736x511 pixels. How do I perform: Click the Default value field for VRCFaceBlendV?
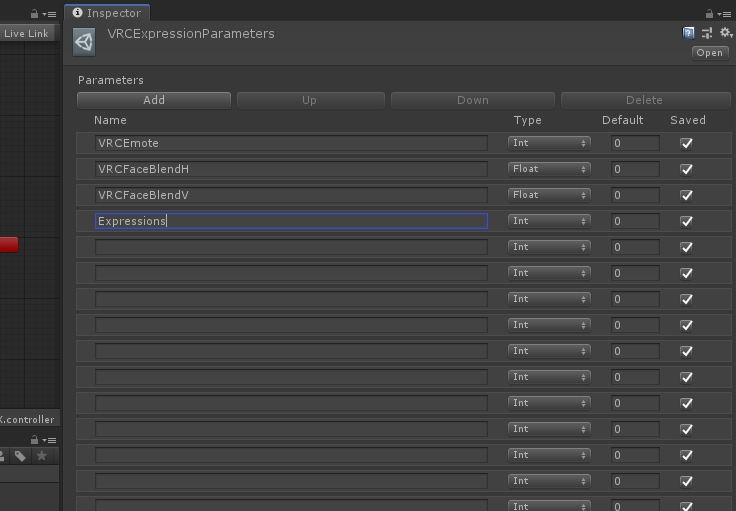635,195
